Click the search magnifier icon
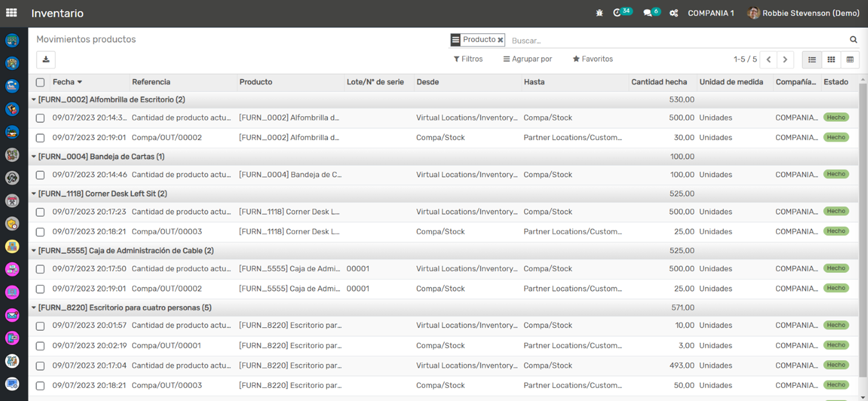This screenshot has height=401, width=868. coord(853,40)
